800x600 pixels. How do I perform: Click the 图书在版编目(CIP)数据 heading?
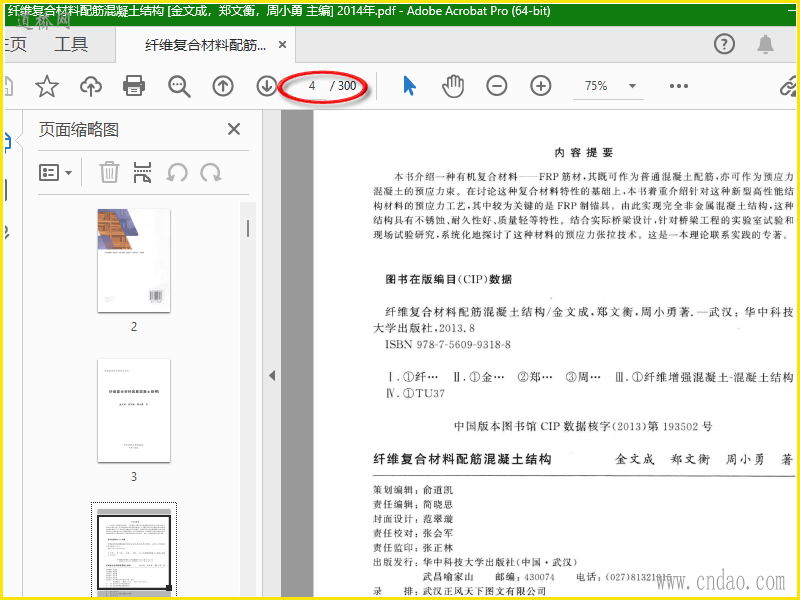click(448, 279)
